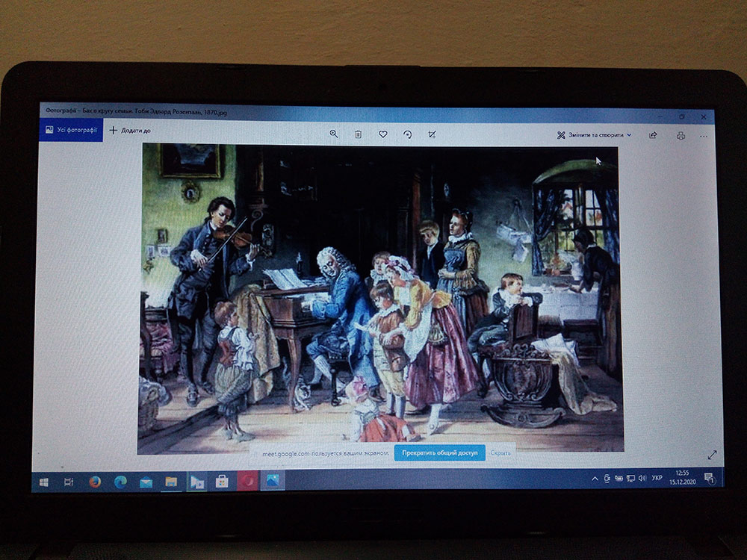Select the Photos app taskbar icon
Image resolution: width=747 pixels, height=560 pixels.
coord(273,481)
